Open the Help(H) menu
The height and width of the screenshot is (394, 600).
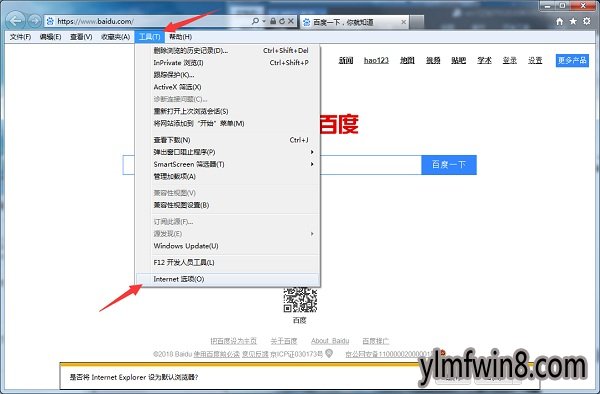click(180, 37)
